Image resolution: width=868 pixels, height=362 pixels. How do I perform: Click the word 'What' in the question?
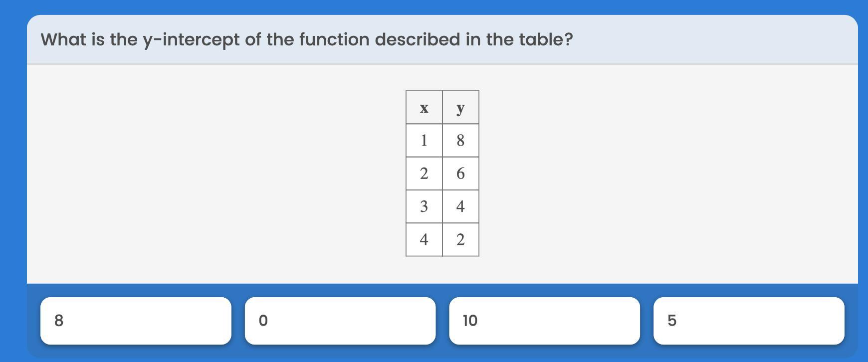coord(63,39)
